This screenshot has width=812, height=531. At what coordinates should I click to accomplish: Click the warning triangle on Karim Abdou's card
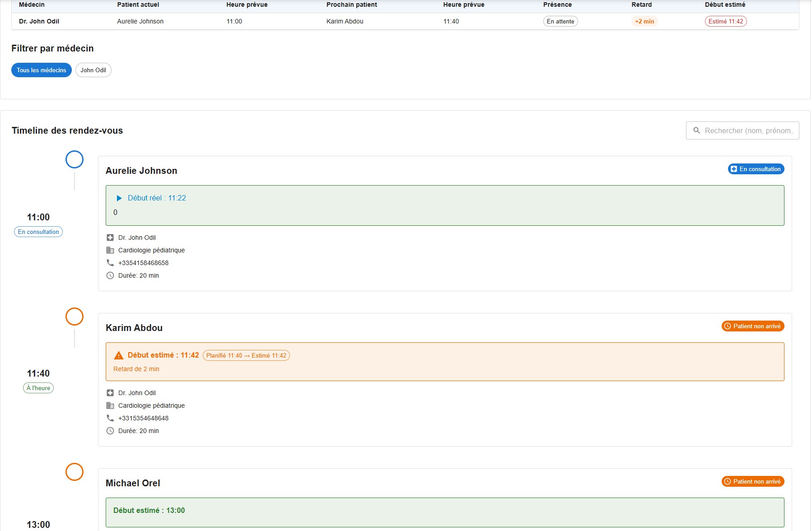[118, 355]
